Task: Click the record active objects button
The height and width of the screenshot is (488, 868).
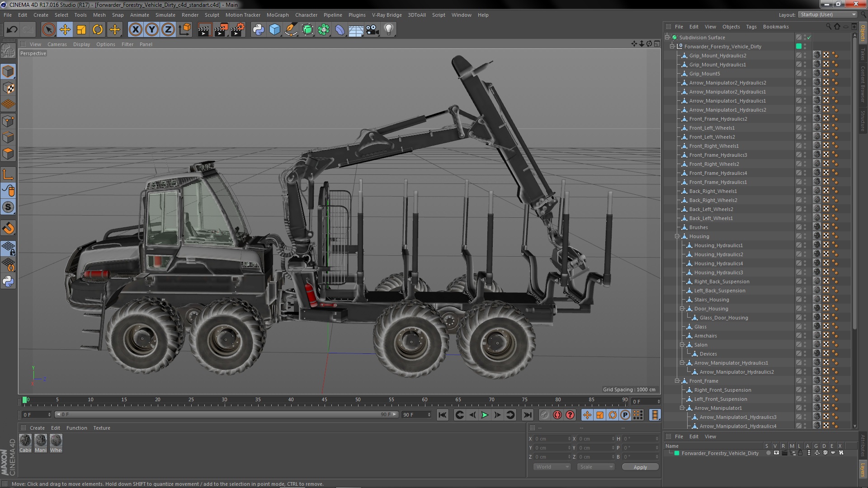Action: [545, 415]
